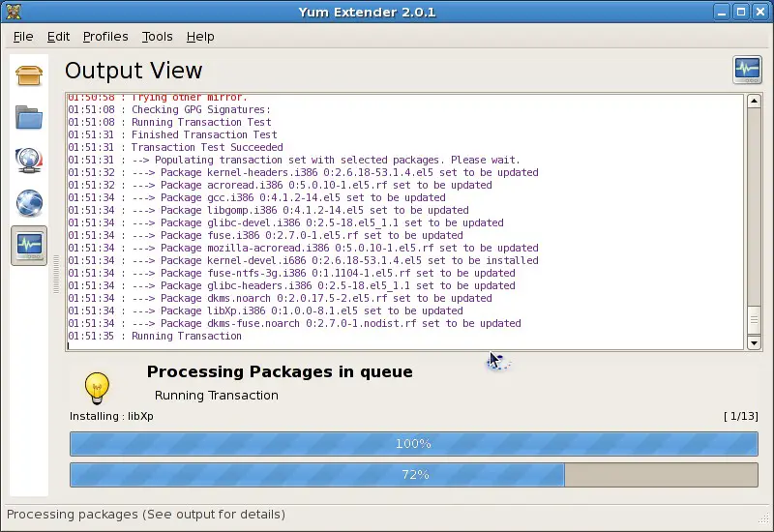Click the dkms.noarch package log line
This screenshot has height=532, width=774.
(x=280, y=298)
